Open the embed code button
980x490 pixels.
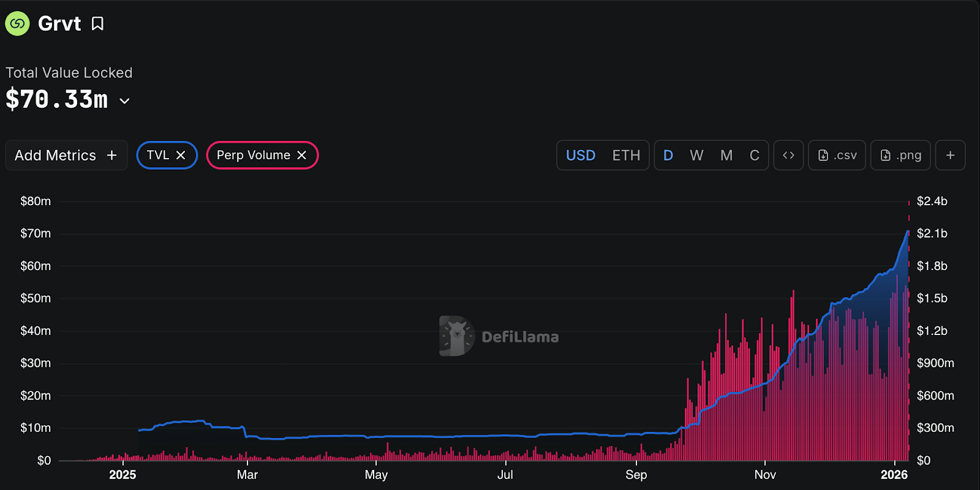[788, 156]
